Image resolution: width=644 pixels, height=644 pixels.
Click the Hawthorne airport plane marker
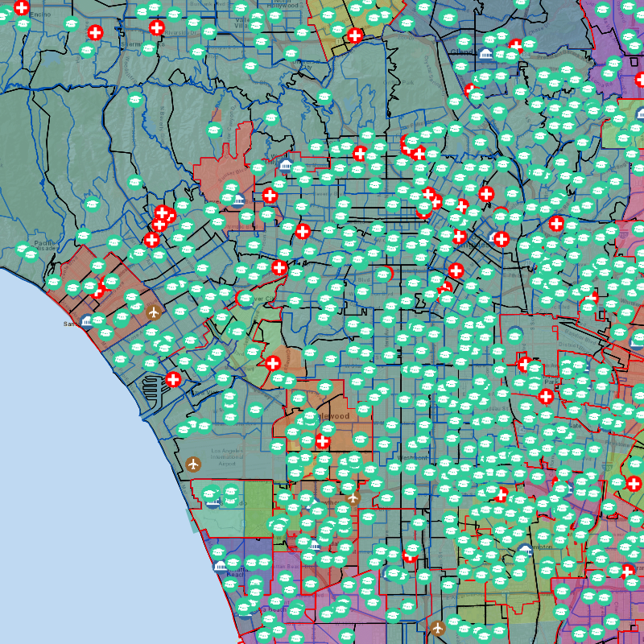click(353, 498)
